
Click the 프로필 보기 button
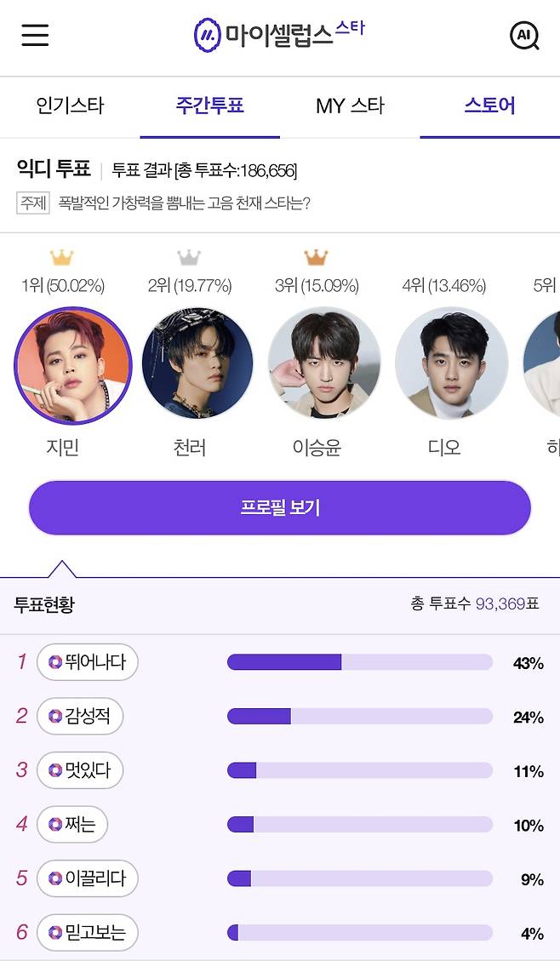coord(280,507)
